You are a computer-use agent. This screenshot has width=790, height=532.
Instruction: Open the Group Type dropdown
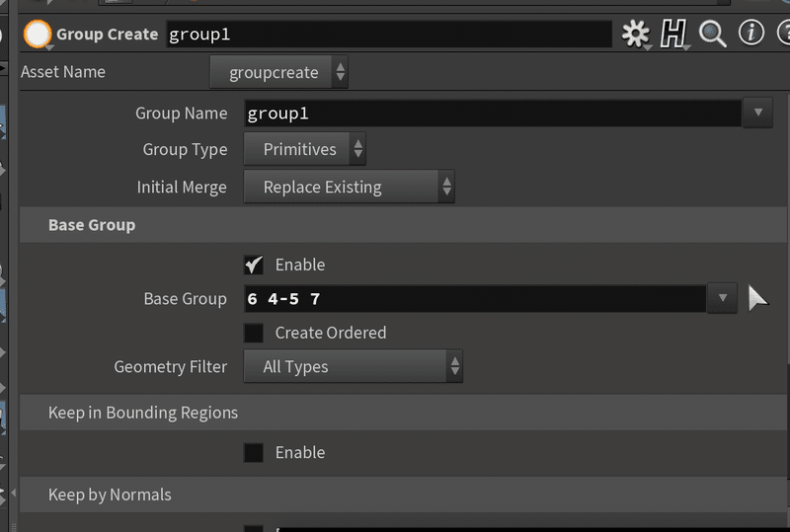(x=304, y=150)
